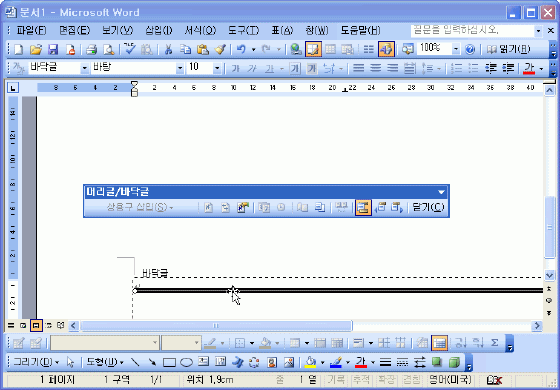The height and width of the screenshot is (390, 560).
Task: Click the yellow fill color bucket
Action: coord(311,362)
